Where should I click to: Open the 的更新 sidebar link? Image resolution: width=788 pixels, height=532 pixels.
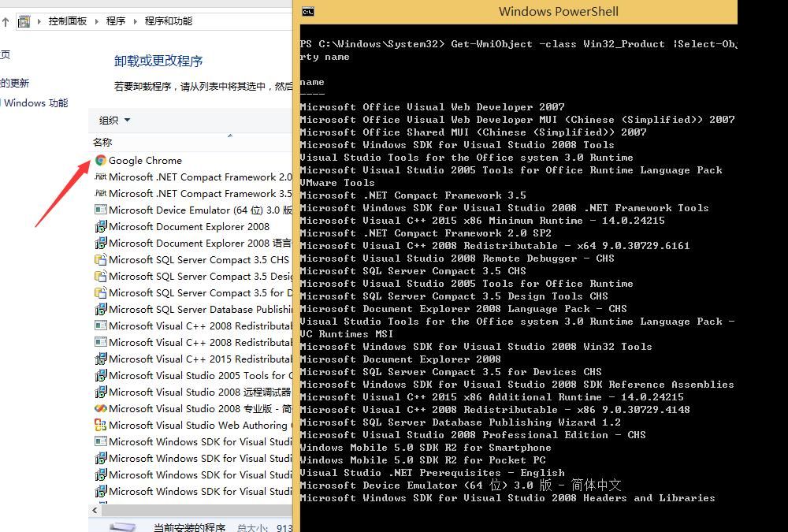point(14,83)
